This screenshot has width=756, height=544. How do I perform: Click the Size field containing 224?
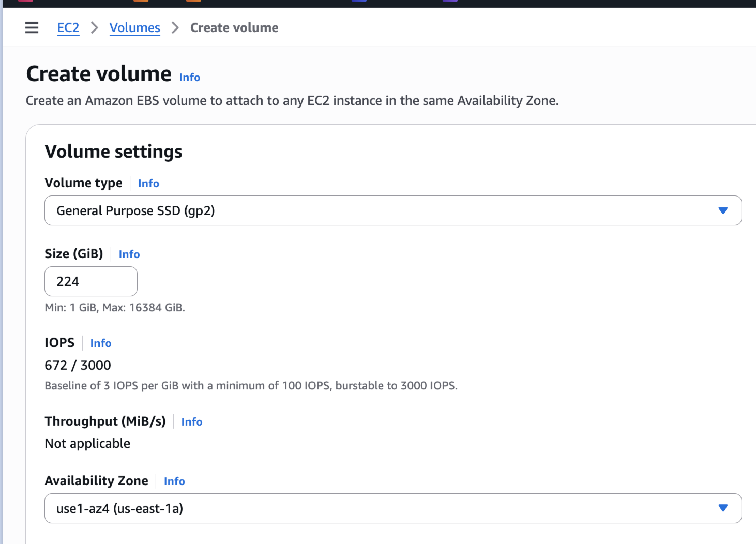click(x=91, y=281)
